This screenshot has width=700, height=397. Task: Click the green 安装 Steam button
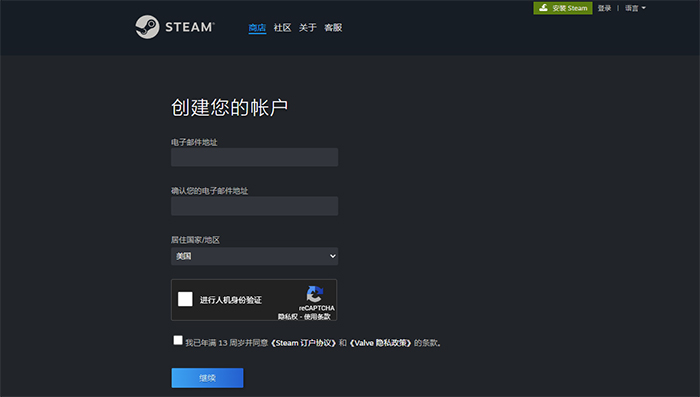(563, 8)
